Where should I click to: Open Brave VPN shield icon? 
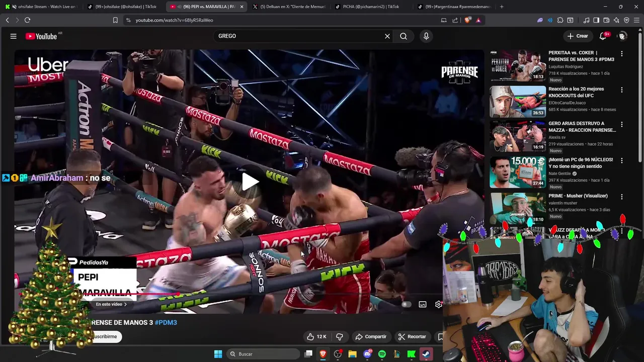coord(626,20)
